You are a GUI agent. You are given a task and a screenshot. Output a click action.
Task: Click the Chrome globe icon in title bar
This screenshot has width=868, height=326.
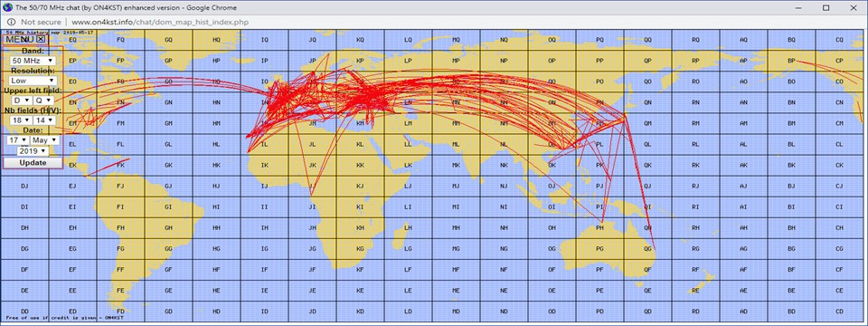(6, 7)
